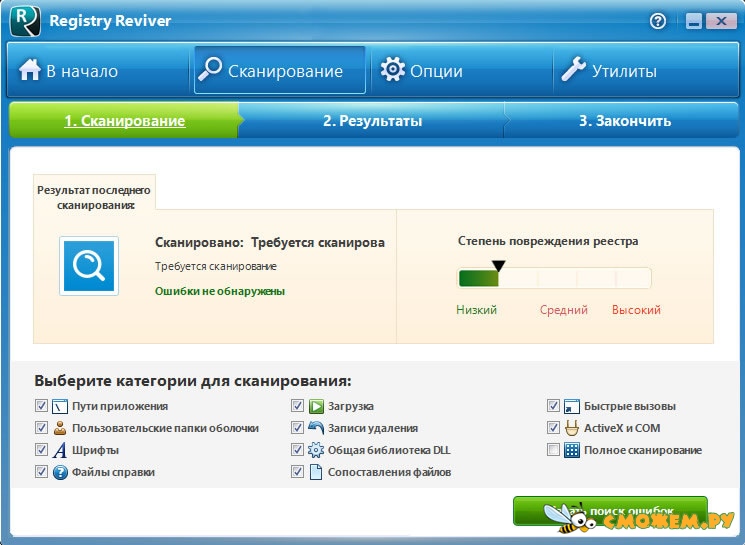Click the Registry Reviver title text
745x545 pixels.
click(x=110, y=21)
